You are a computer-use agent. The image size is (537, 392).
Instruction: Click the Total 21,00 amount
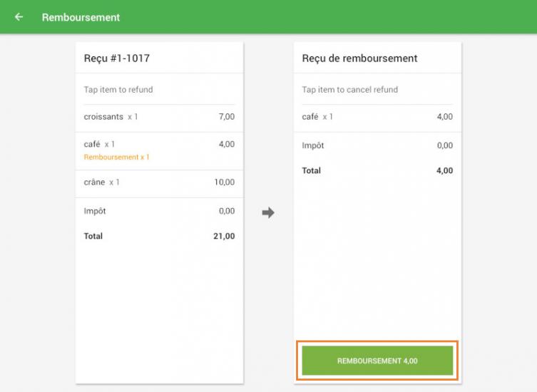224,236
